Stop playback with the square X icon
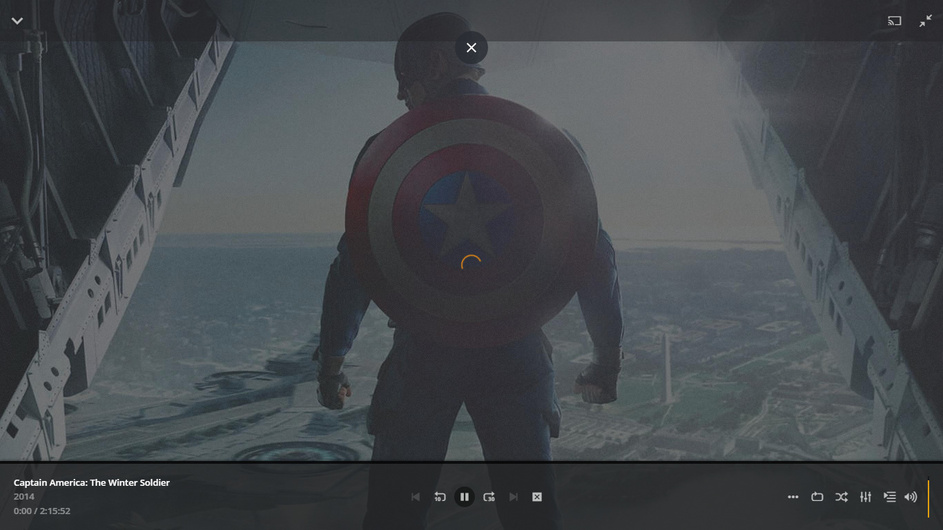This screenshot has height=530, width=943. [x=537, y=497]
